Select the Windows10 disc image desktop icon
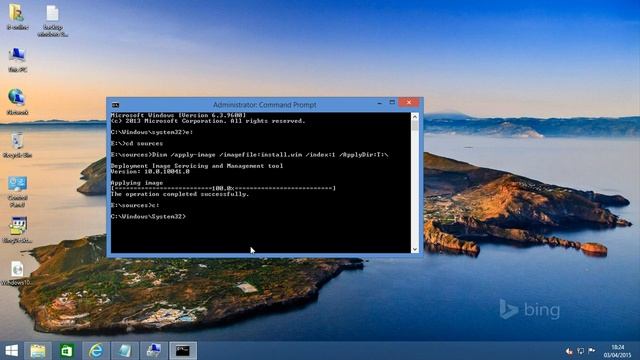The width and height of the screenshot is (640, 360). (17, 273)
